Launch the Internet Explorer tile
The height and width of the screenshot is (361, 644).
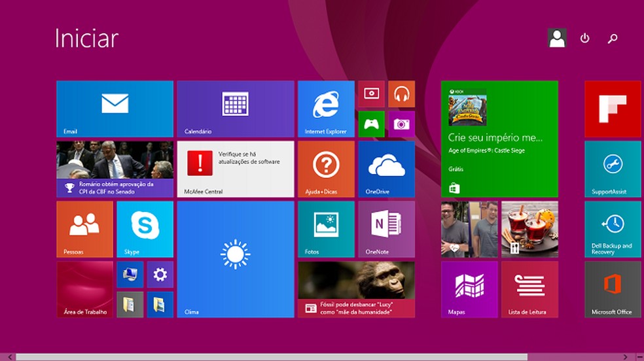326,109
